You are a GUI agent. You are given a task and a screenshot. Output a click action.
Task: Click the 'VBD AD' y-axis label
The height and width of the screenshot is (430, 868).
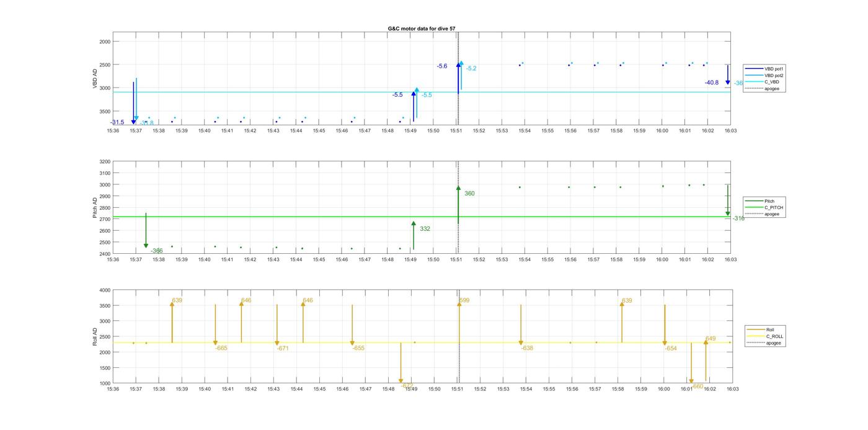click(95, 79)
